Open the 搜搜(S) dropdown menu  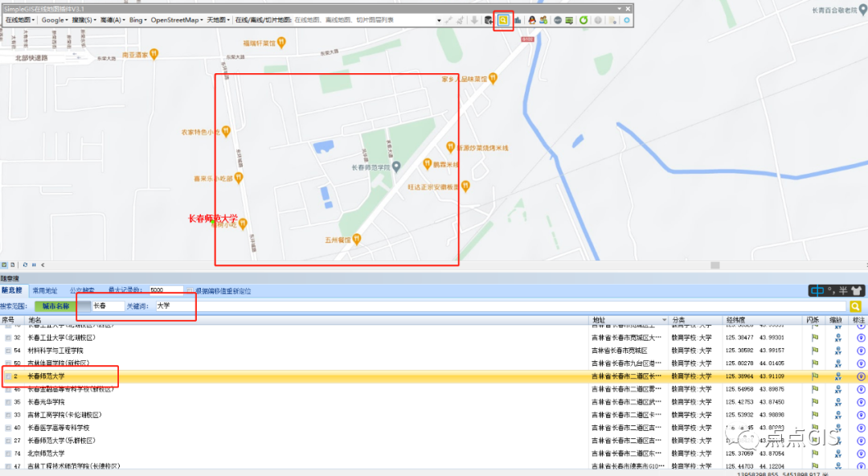[84, 20]
